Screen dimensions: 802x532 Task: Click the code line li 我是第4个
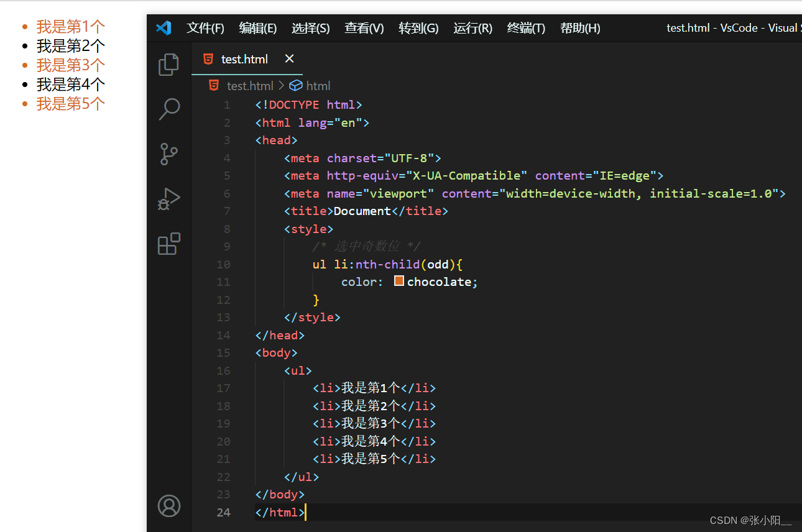coord(374,441)
